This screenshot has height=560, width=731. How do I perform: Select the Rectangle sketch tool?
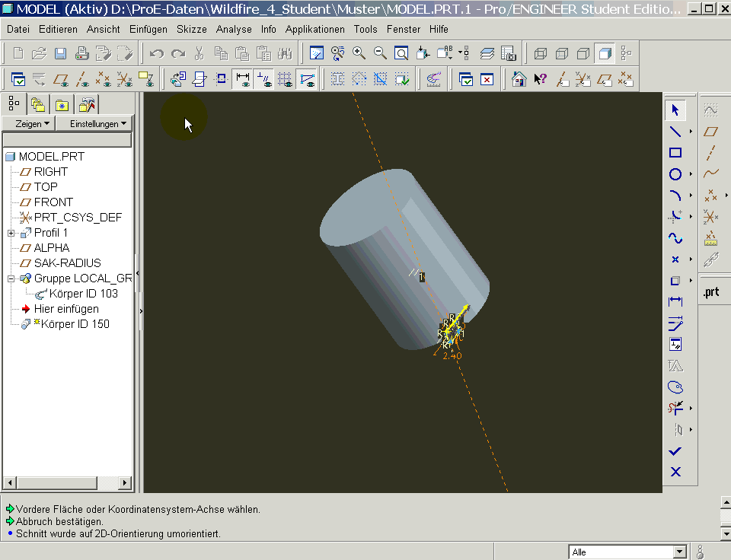pos(675,153)
